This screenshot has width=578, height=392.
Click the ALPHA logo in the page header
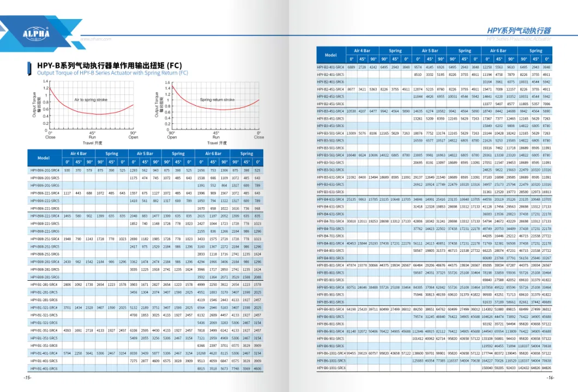pyautogui.click(x=36, y=33)
